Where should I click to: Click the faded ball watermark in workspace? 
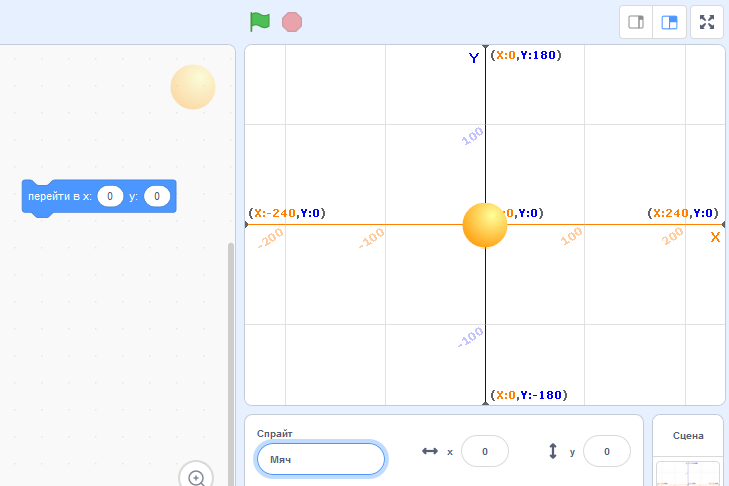coord(193,87)
